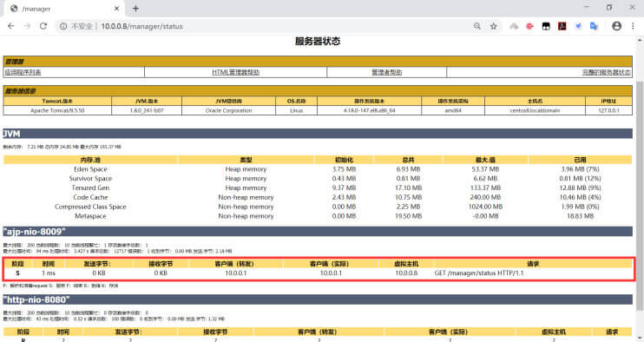Select the Eden Space row label
Image resolution: width=644 pixels, height=342 pixels.
[x=90, y=169]
